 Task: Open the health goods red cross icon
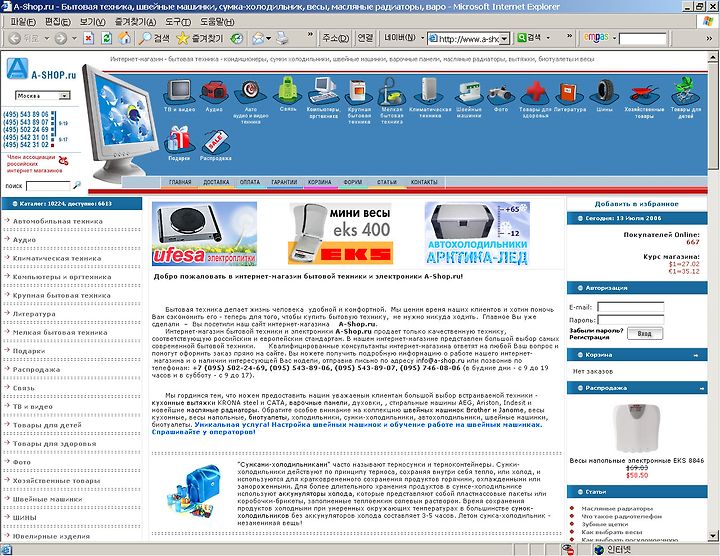click(535, 91)
